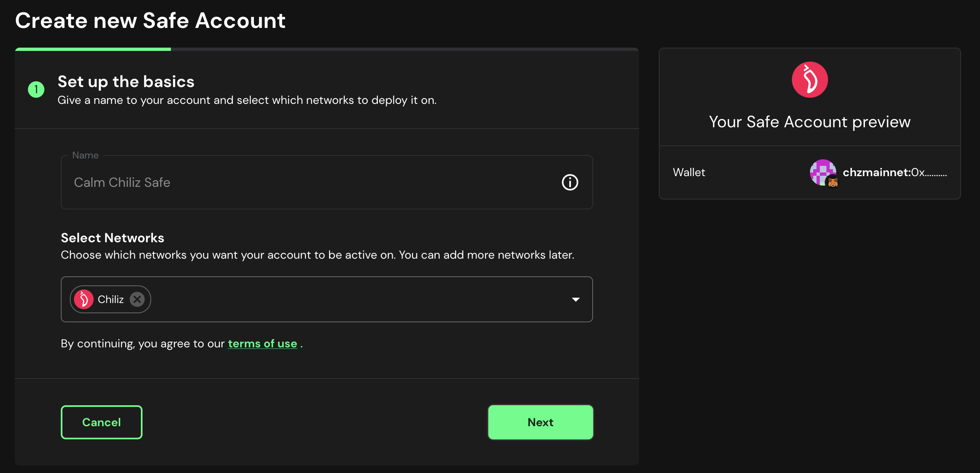Click the Chiliz logo inside the chip
The height and width of the screenshot is (473, 980).
click(x=84, y=299)
